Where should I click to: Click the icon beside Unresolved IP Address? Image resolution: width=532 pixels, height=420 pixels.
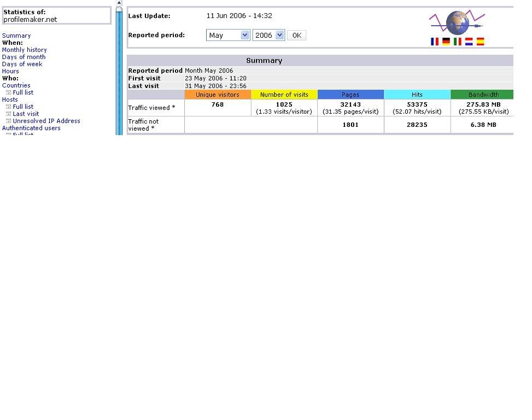click(9, 121)
